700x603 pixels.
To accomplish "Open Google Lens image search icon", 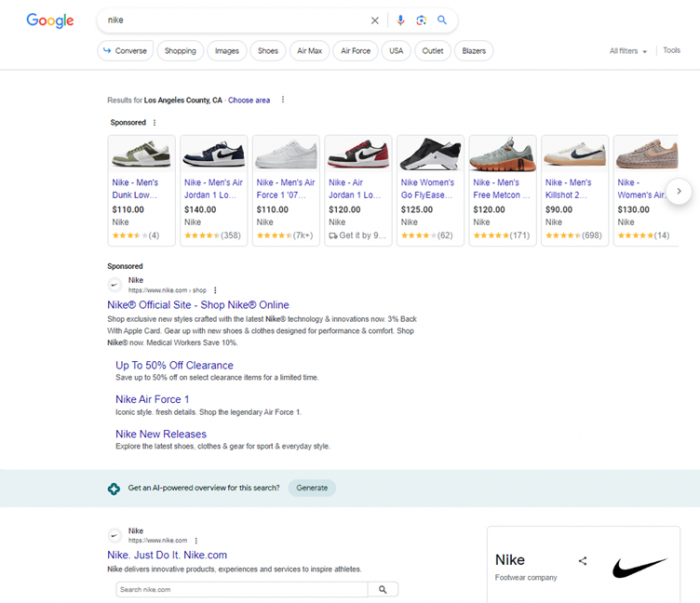I will click(421, 20).
